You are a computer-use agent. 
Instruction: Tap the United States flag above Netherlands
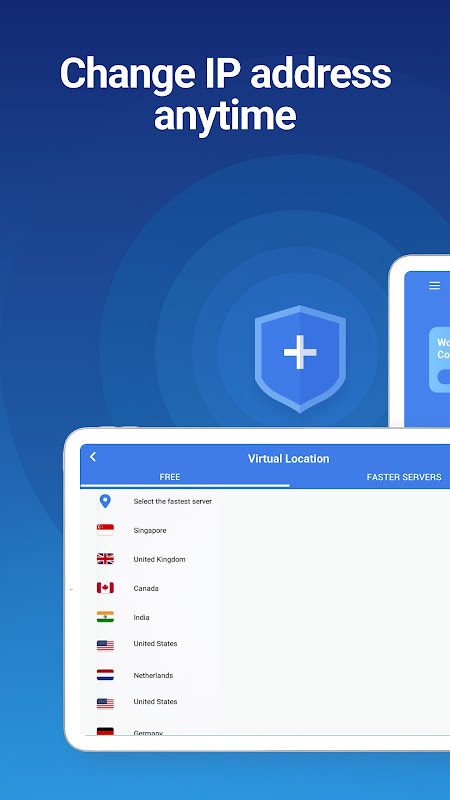coord(105,645)
